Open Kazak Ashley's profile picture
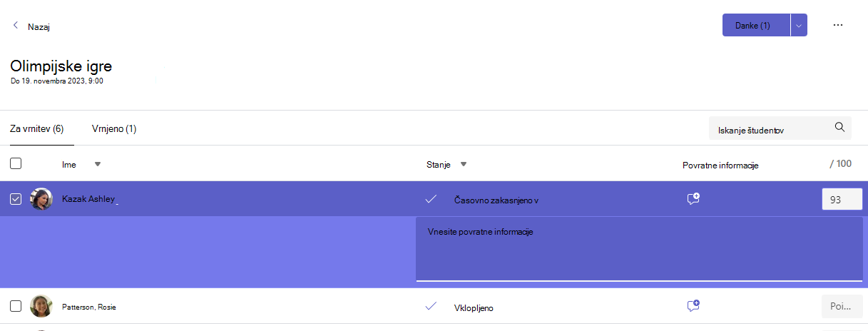Viewport: 868px width, 331px height. pyautogui.click(x=41, y=199)
